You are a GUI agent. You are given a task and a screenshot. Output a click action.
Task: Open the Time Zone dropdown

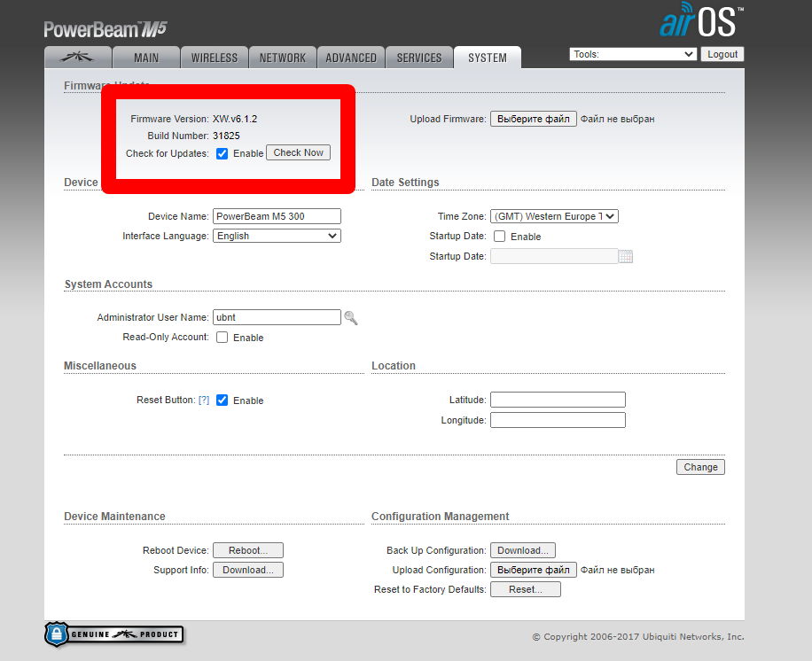tap(554, 216)
